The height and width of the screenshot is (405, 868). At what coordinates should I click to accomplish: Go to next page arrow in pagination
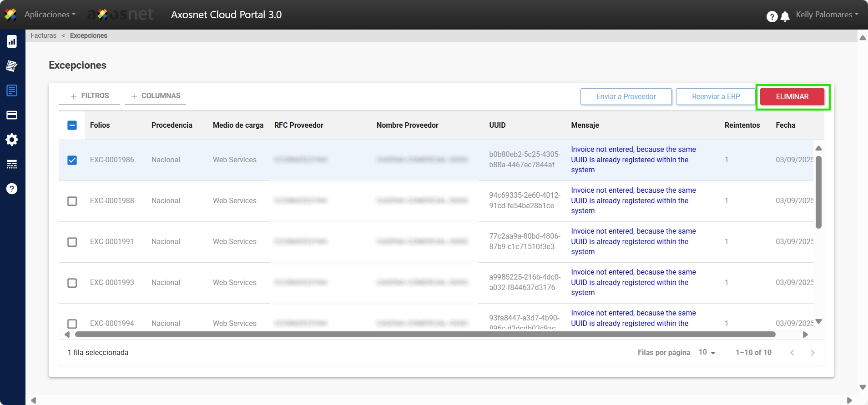coord(812,353)
